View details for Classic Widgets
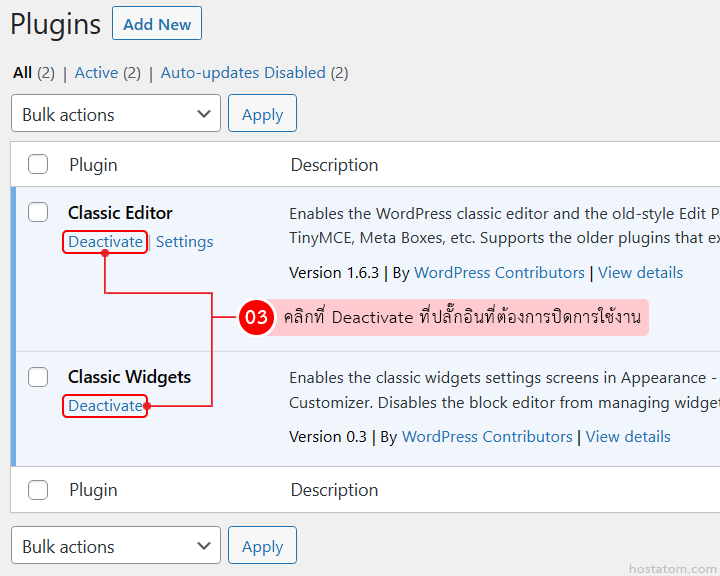 (628, 437)
